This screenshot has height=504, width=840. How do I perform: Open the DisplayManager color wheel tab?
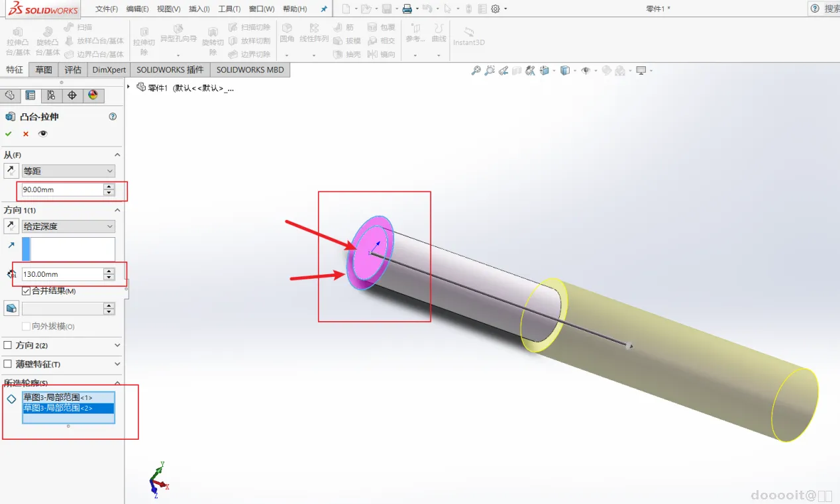[x=93, y=95]
